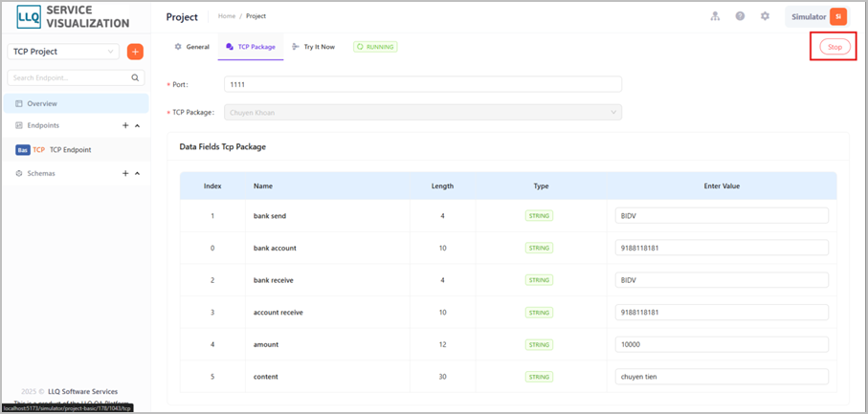
Task: Click the Data Fields Tcp Package heading
Action: [223, 147]
